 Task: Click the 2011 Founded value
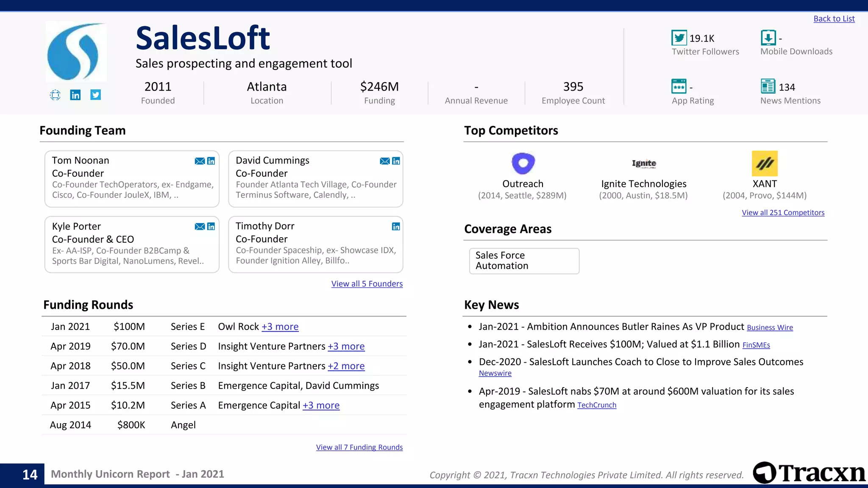(158, 86)
